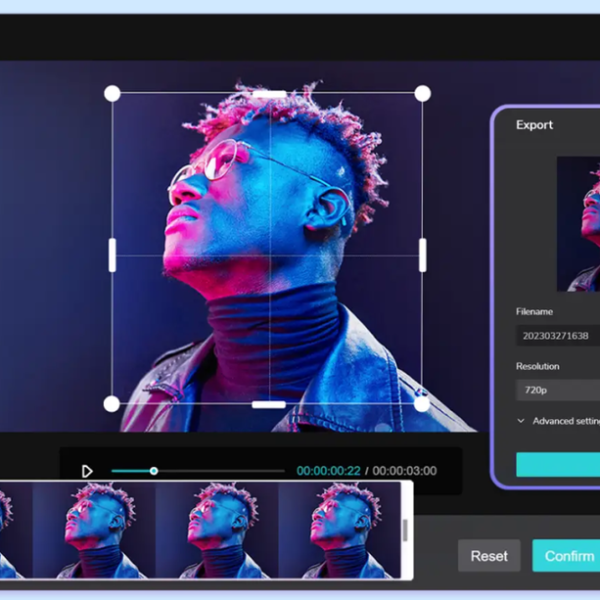600x600 pixels.
Task: Click the playback progress slider handle
Action: (154, 471)
